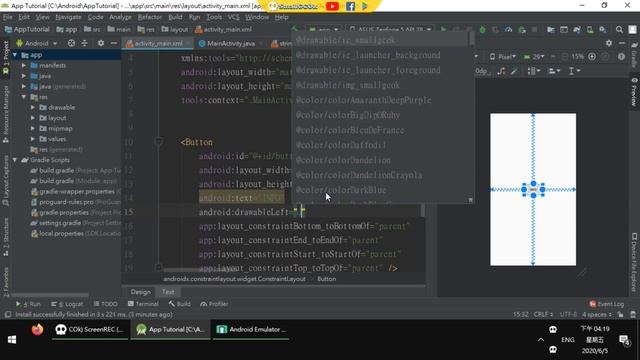
Task: Open the Android project view dropdown
Action: 37,43
